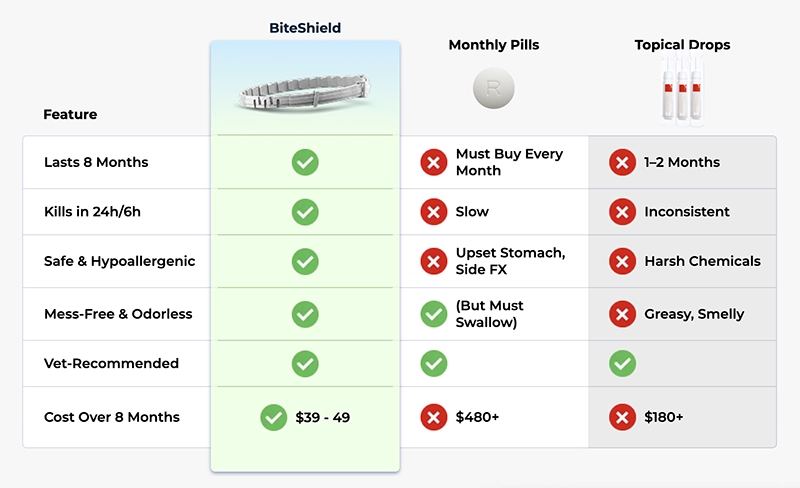Click the red X next to Harsh Chemicals
This screenshot has width=800, height=488.
[x=622, y=262]
